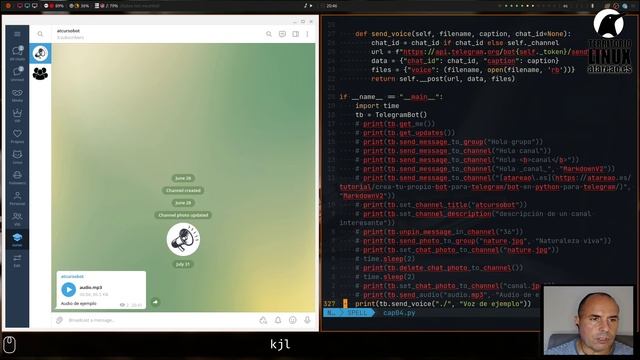Toggle silent broadcast bell icon

pyautogui.click(x=278, y=320)
